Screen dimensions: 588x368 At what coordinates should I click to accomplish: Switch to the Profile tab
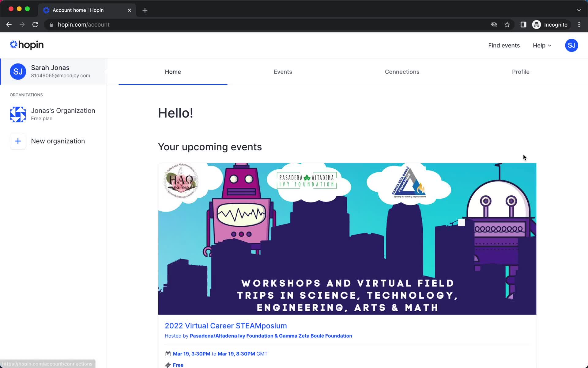[x=521, y=72]
